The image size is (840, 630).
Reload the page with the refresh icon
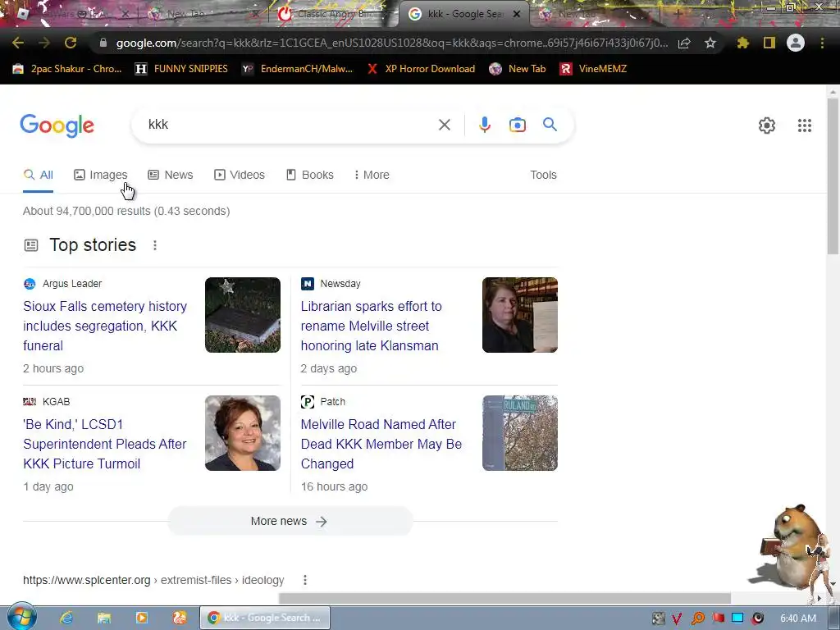[x=71, y=43]
